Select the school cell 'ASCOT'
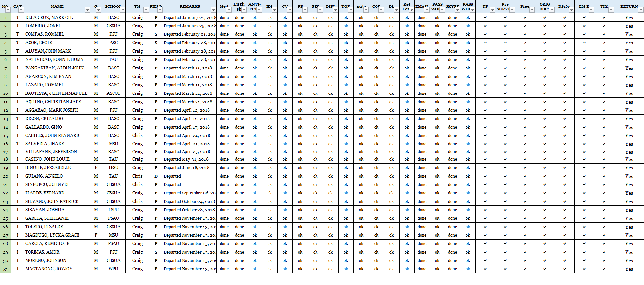 pyautogui.click(x=113, y=93)
